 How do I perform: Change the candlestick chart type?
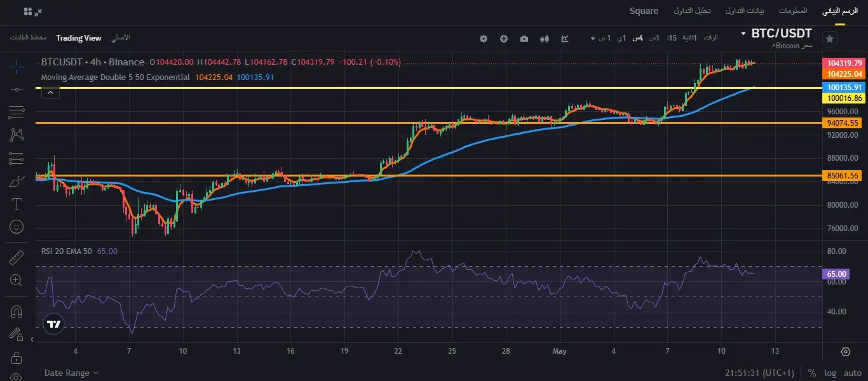tap(544, 39)
